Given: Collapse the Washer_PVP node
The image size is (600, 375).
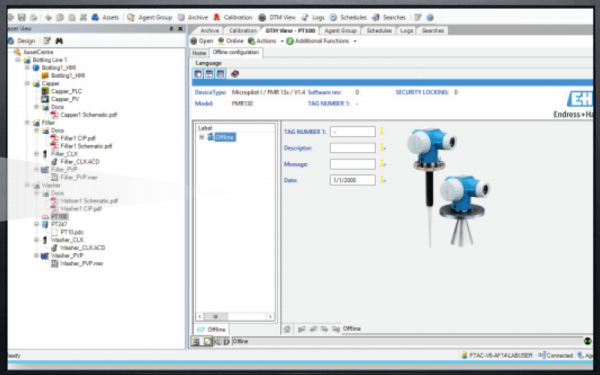Looking at the screenshot, I should pyautogui.click(x=36, y=256).
